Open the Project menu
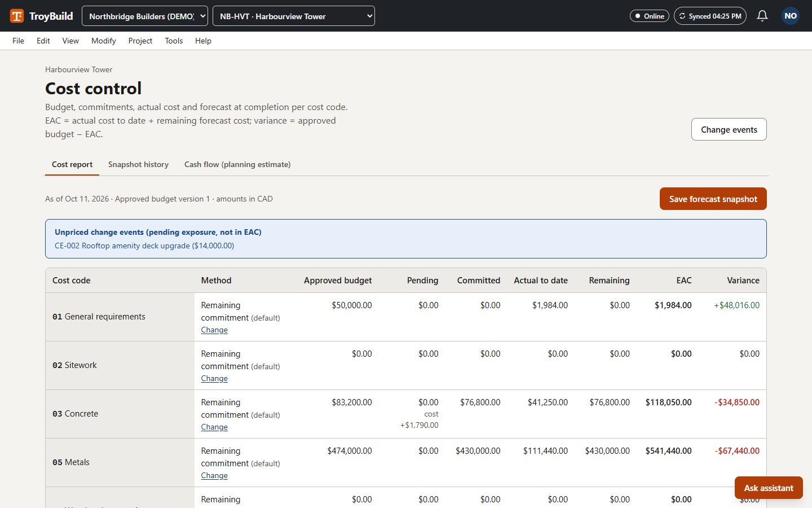This screenshot has width=812, height=508. [x=140, y=41]
